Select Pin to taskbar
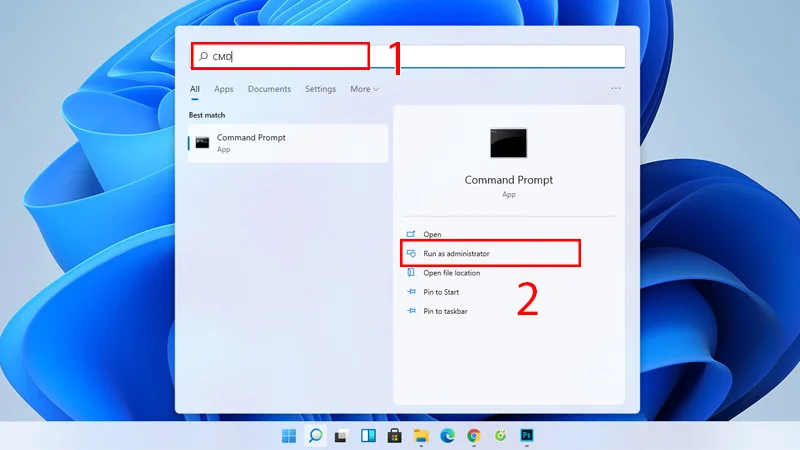This screenshot has height=450, width=800. pyautogui.click(x=445, y=311)
